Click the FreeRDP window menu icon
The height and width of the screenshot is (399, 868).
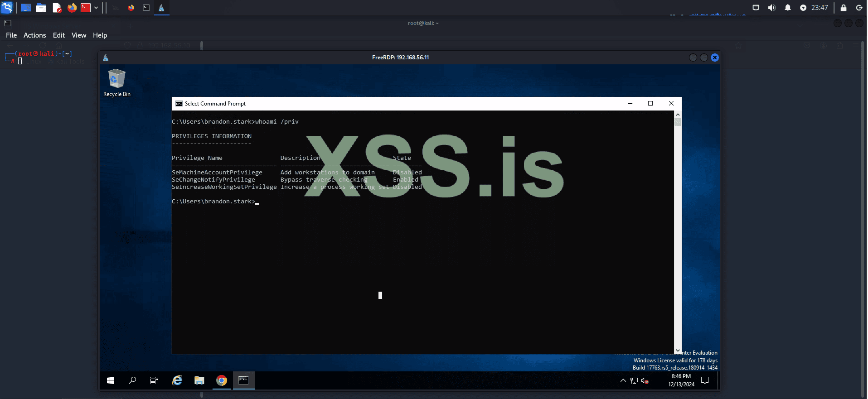pos(106,58)
